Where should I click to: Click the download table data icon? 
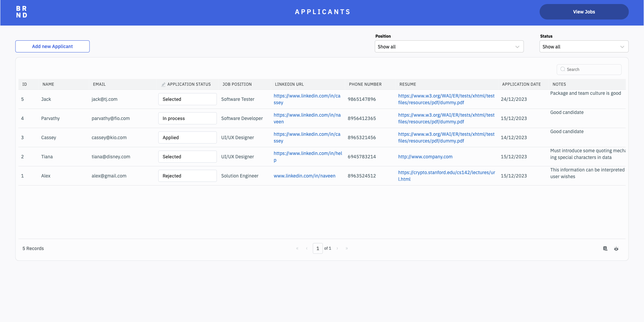605,249
